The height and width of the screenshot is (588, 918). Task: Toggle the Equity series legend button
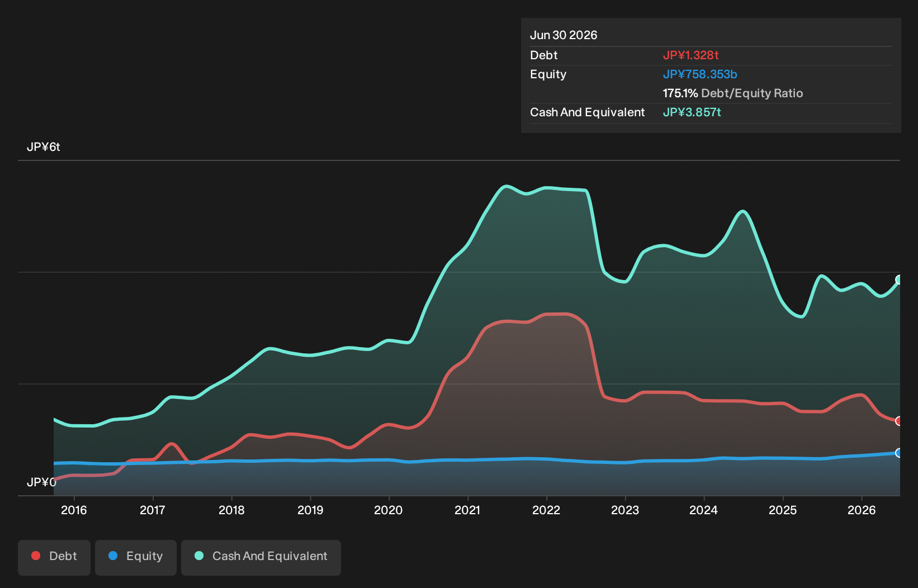[136, 557]
